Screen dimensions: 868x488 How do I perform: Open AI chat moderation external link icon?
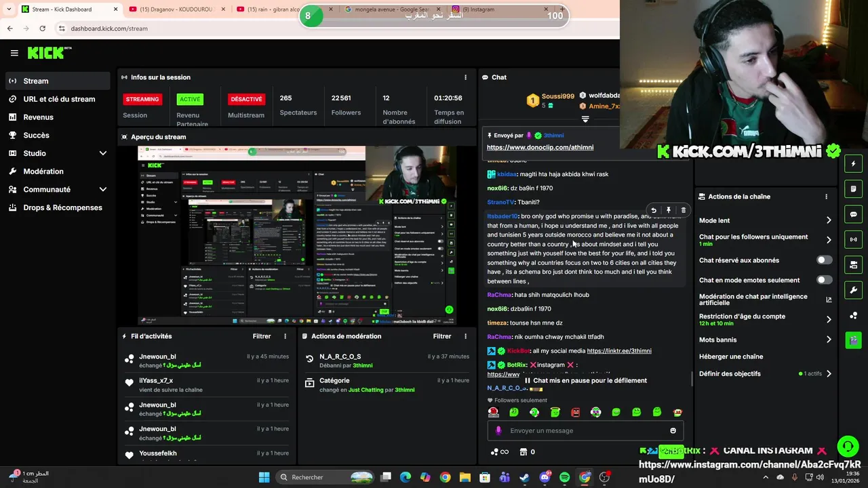click(829, 300)
